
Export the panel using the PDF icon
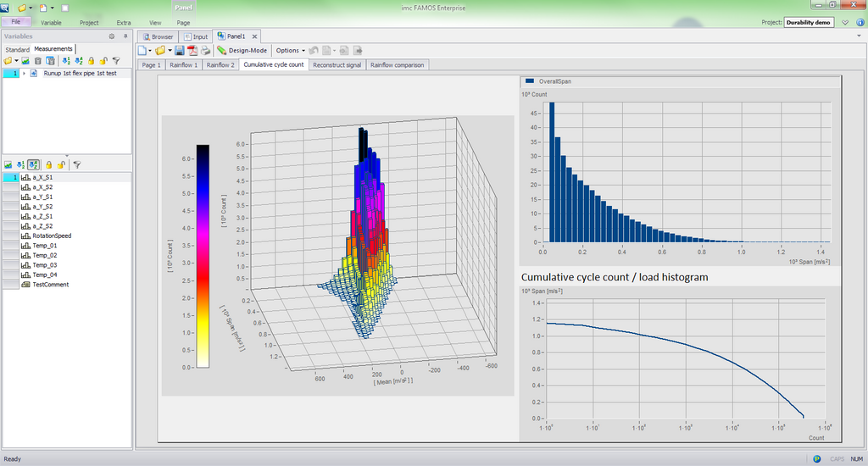tap(192, 51)
